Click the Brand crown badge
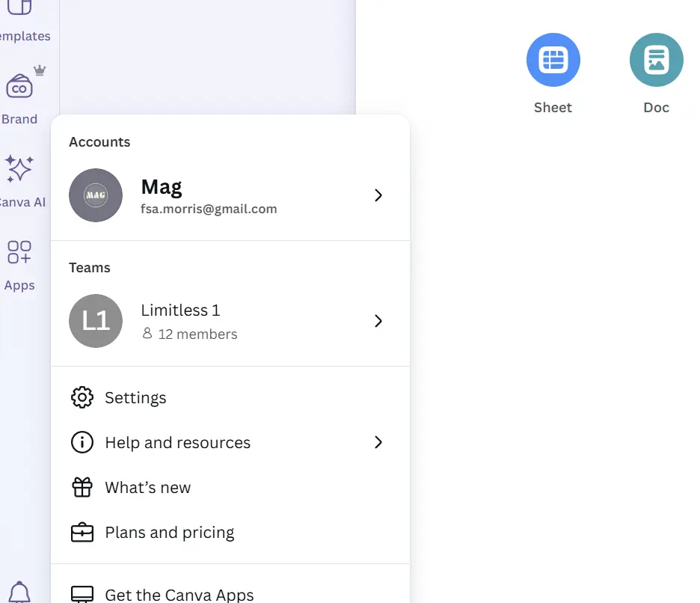700x603 pixels. pyautogui.click(x=40, y=70)
